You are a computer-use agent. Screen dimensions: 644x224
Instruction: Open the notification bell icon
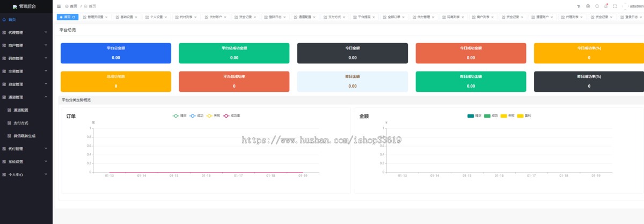[606, 6]
